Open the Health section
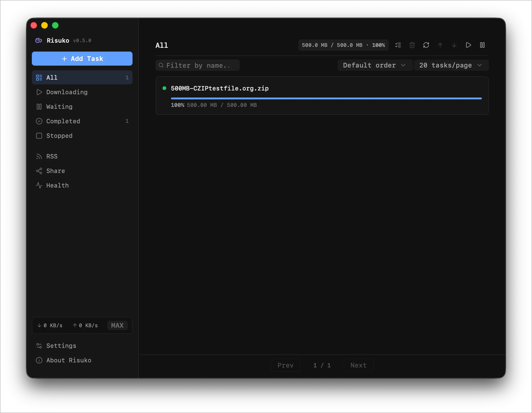The width and height of the screenshot is (532, 413). (82, 186)
